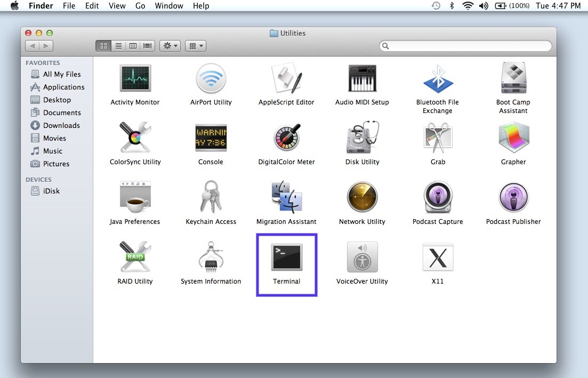The height and width of the screenshot is (378, 588).
Task: Open the Go menu
Action: coord(140,6)
